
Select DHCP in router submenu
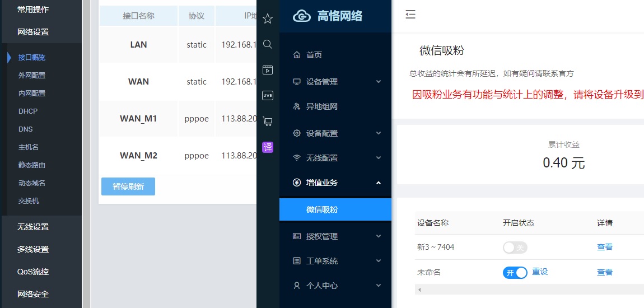point(28,111)
